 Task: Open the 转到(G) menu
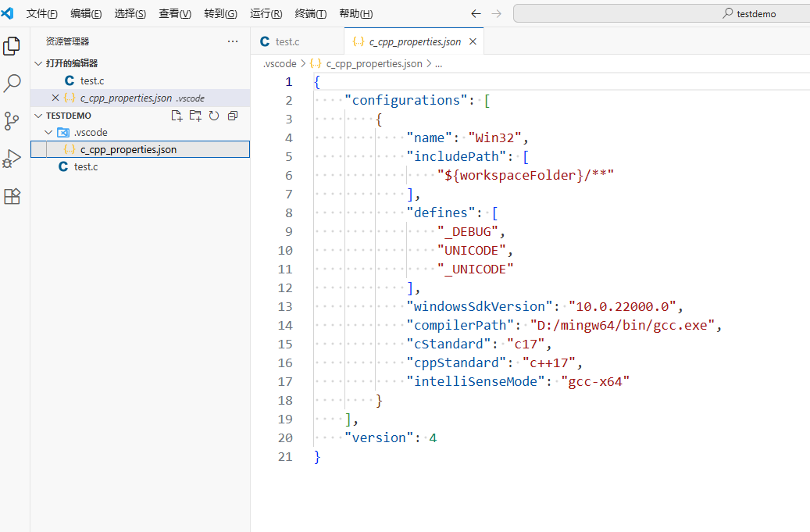coord(220,14)
